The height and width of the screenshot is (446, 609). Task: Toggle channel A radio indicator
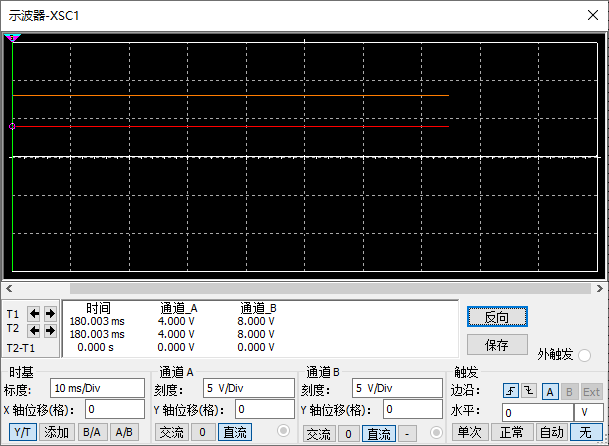coord(283,430)
